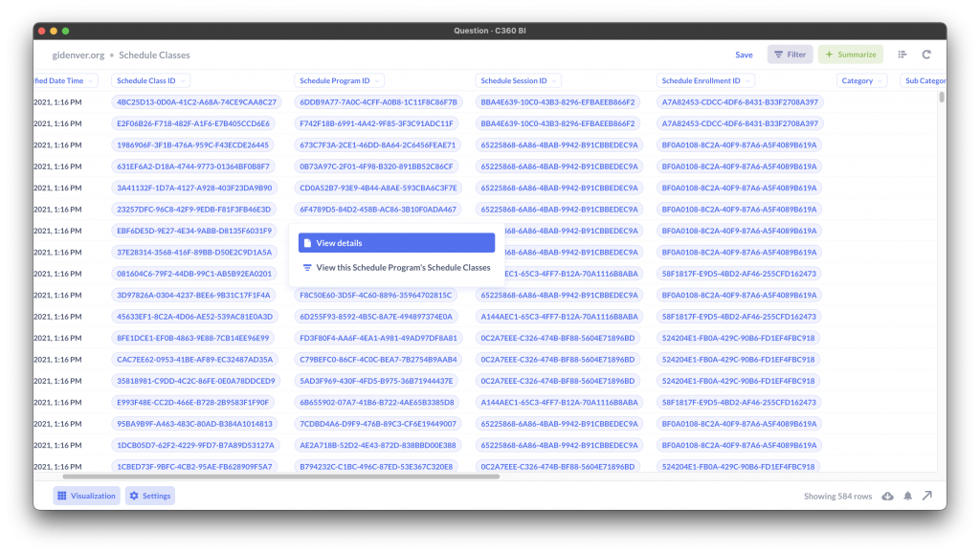Click program ID AE2A718B-52D2-4E43-872D-838BBD00E388
980x554 pixels.
pyautogui.click(x=377, y=445)
